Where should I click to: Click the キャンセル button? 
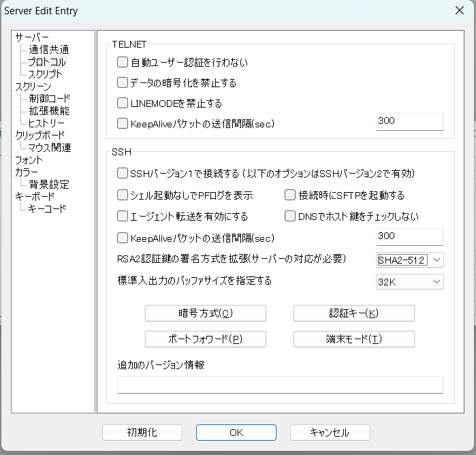pyautogui.click(x=330, y=433)
